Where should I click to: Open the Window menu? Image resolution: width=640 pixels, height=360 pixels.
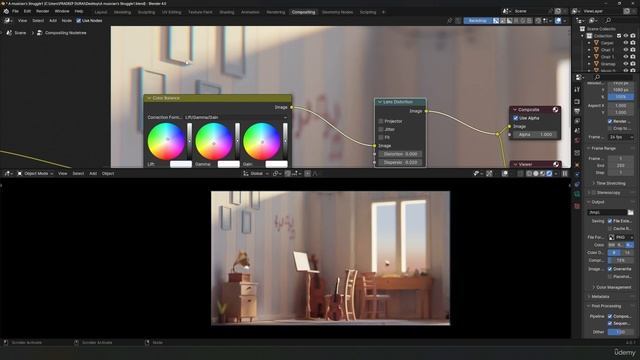tap(62, 11)
